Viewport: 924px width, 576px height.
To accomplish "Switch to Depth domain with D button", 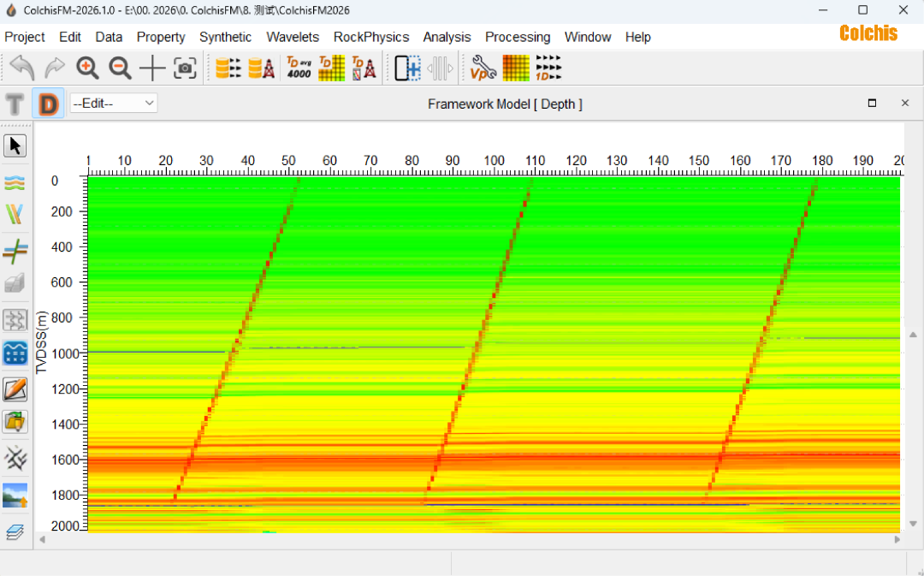I will (48, 104).
